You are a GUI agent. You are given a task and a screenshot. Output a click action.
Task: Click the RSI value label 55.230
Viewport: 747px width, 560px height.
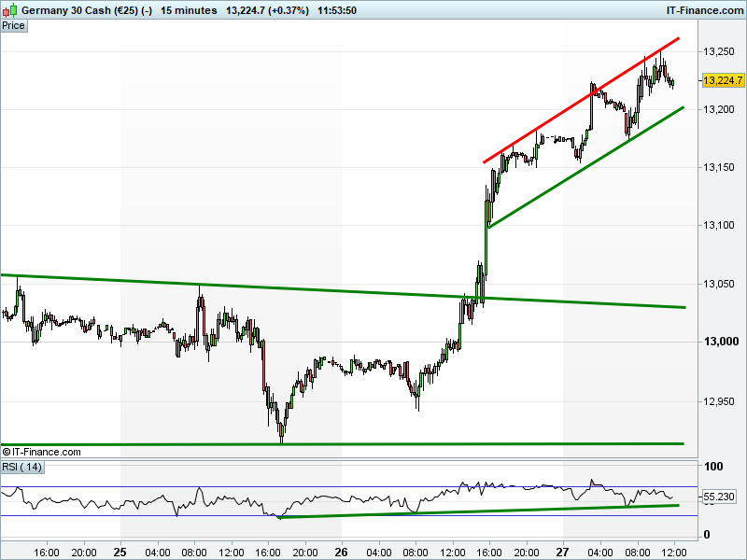coord(719,497)
